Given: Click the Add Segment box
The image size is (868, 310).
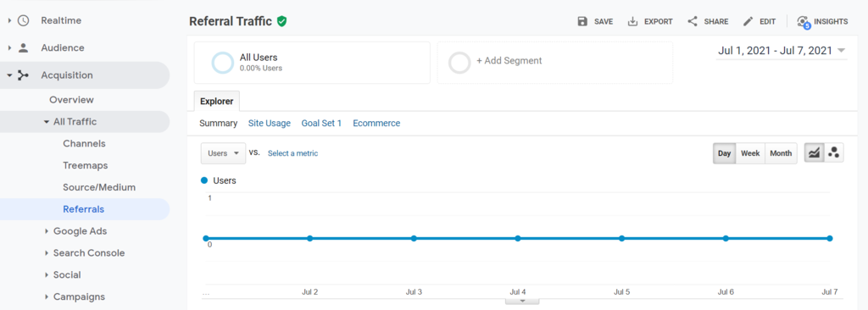Looking at the screenshot, I should 554,63.
